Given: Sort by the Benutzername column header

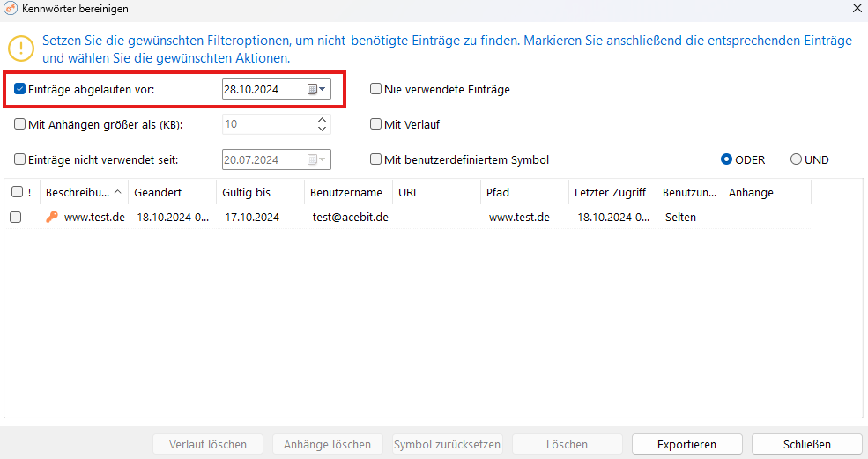Looking at the screenshot, I should tap(348, 192).
